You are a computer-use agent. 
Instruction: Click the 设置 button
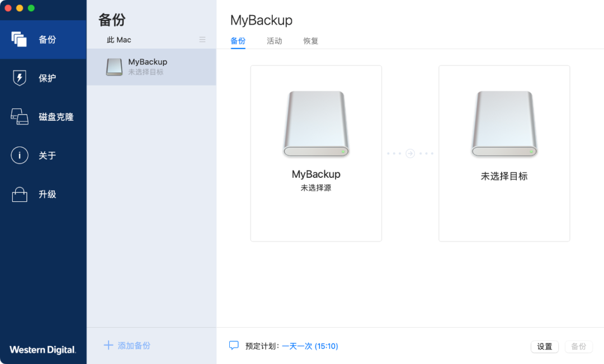[x=545, y=347]
